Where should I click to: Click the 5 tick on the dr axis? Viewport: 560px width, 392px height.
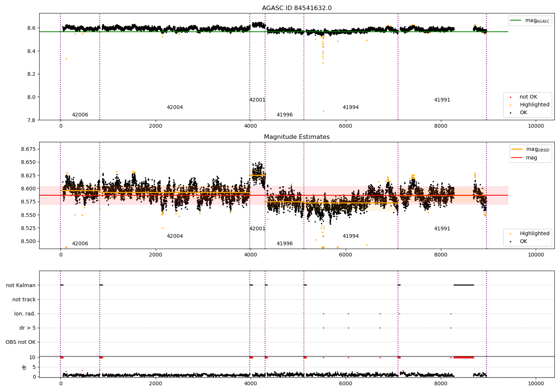(34, 367)
